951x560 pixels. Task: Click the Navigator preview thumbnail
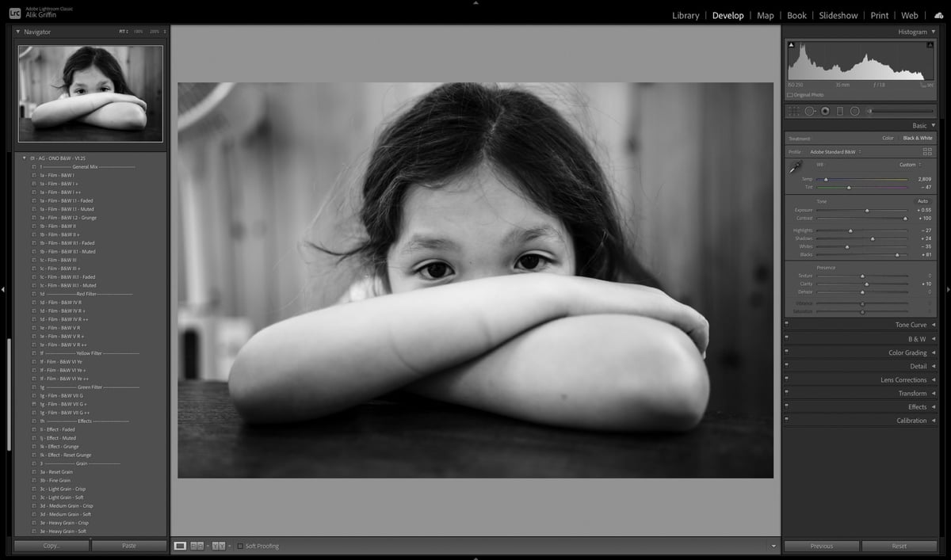90,93
